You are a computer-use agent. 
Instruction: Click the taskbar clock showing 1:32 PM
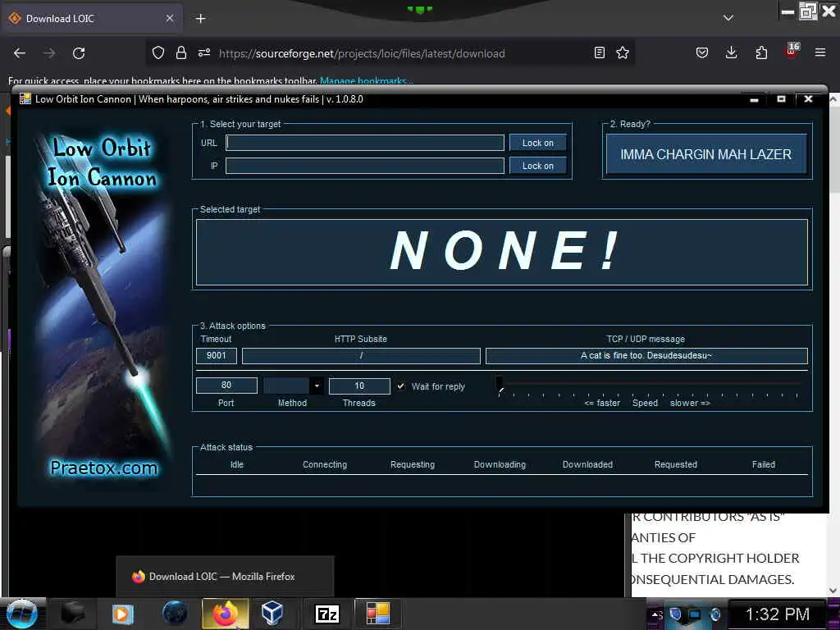pos(778,614)
